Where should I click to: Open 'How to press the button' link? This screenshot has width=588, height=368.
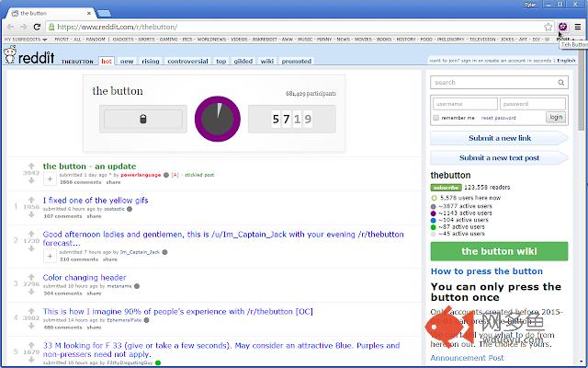(x=486, y=271)
